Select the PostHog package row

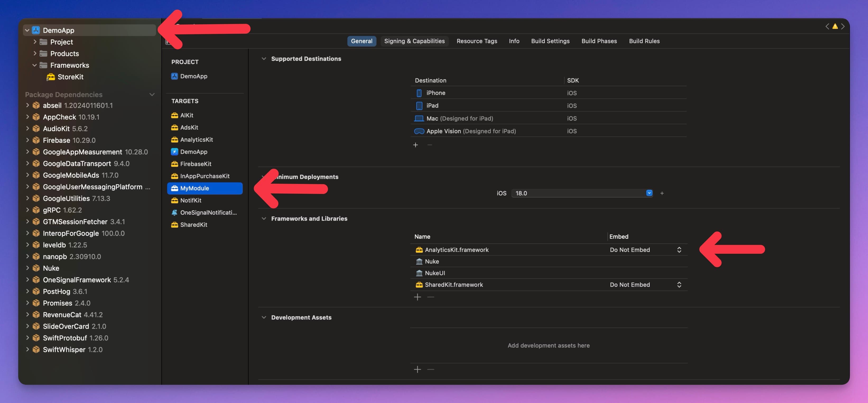(x=89, y=291)
